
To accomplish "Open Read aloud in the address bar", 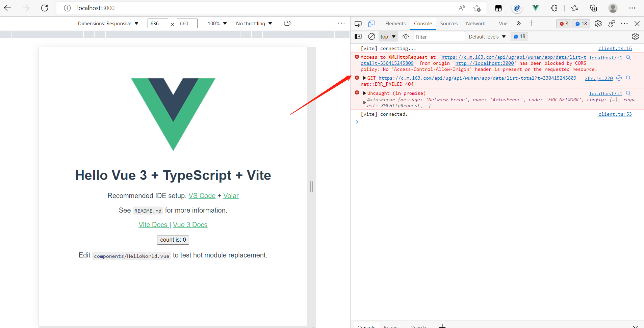I will coord(462,8).
